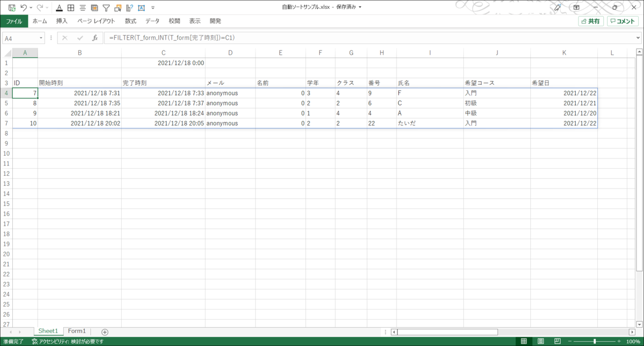644x346 pixels.
Task: Open the Name Box dropdown
Action: coord(40,38)
